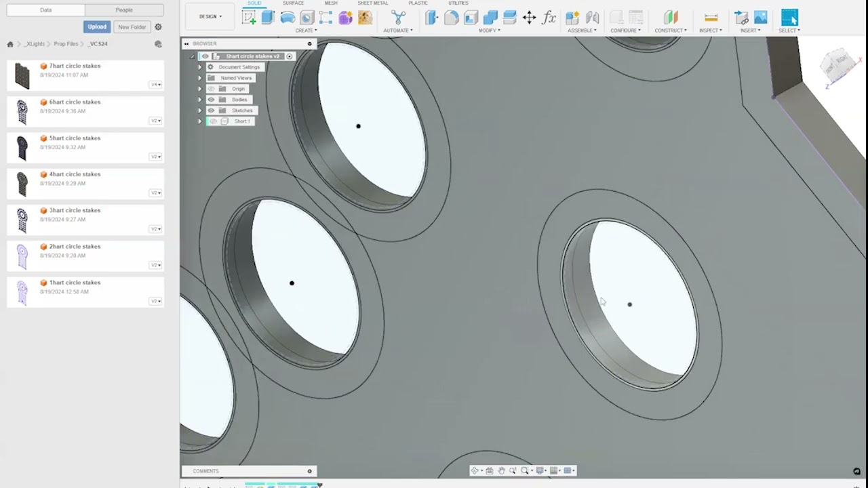Viewport: 868px width, 488px height.
Task: Switch to the Utilities tab
Action: (458, 3)
